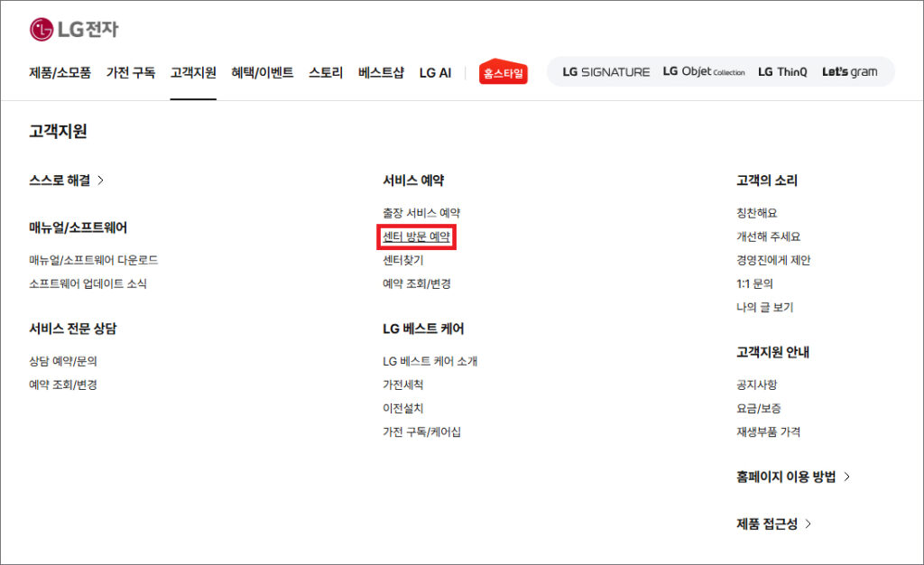This screenshot has height=565, width=924.
Task: Select 1:1 문의 under 고객의 소리
Action: pos(754,283)
